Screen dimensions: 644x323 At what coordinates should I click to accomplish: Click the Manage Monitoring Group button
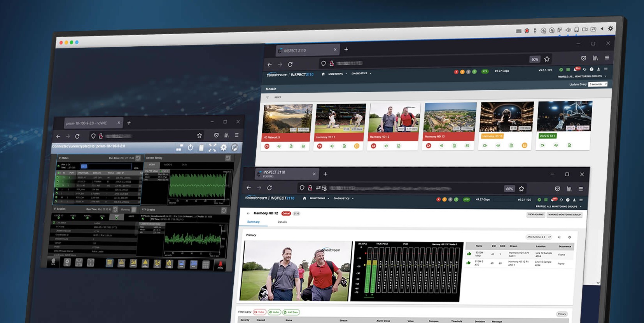564,214
